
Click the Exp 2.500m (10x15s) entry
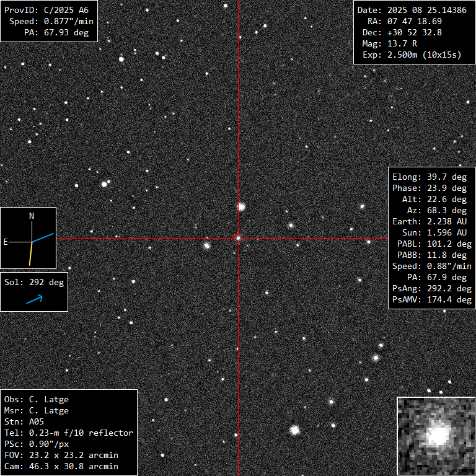(412, 55)
